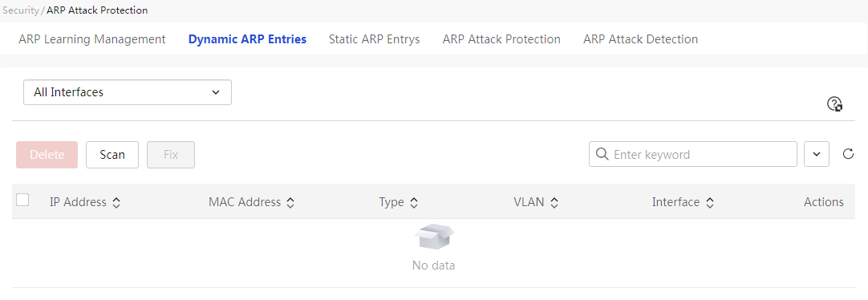Click the Delete button
Image resolution: width=868 pixels, height=300 pixels.
click(x=47, y=155)
